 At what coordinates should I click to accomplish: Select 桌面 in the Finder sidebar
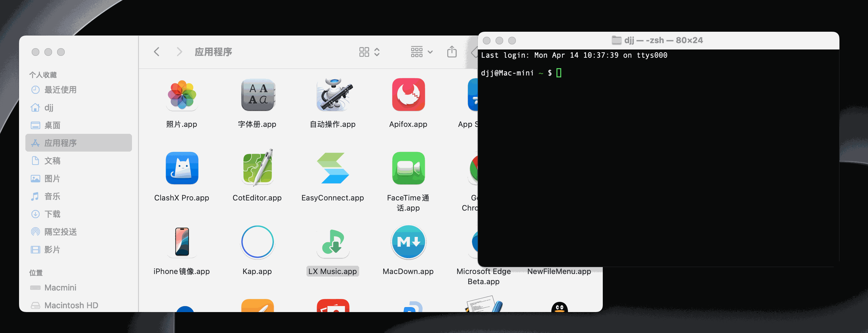78,125
